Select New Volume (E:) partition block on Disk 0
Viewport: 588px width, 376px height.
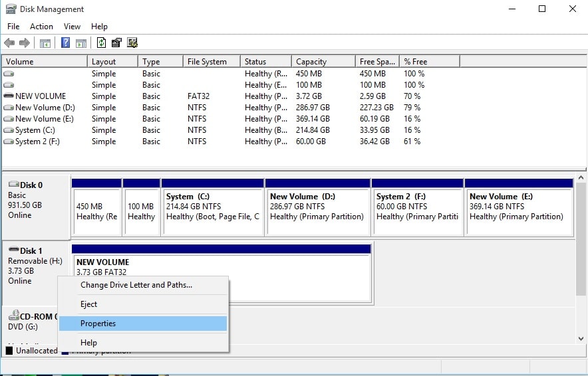click(x=519, y=207)
